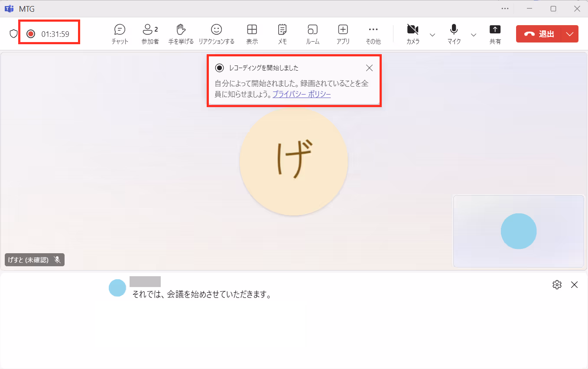Image resolution: width=588 pixels, height=369 pixels.
Task: Open リアクションする emoji menu
Action: tap(216, 34)
